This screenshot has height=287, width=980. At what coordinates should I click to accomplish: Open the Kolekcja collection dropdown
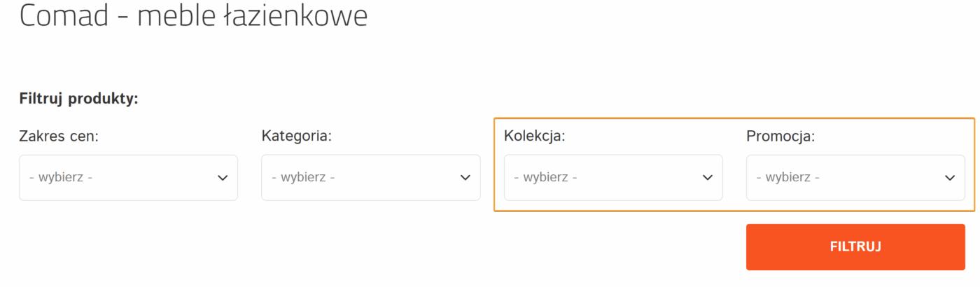coord(612,178)
